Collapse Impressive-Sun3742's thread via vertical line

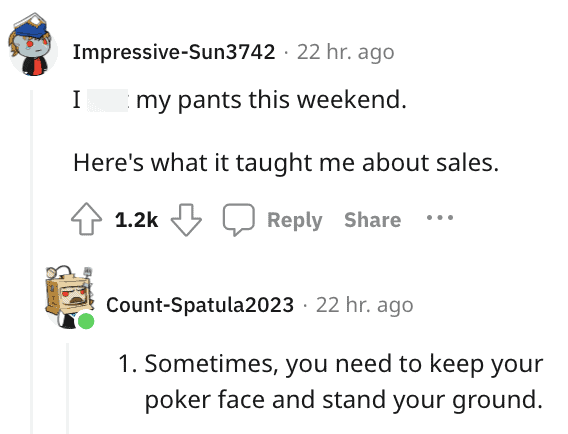coord(32,262)
